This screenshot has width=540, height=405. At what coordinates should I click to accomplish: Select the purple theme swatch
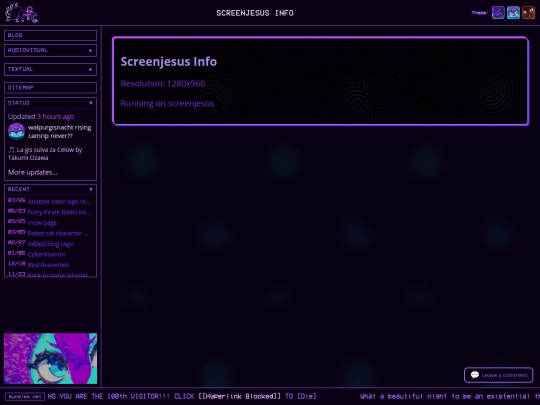pos(498,13)
